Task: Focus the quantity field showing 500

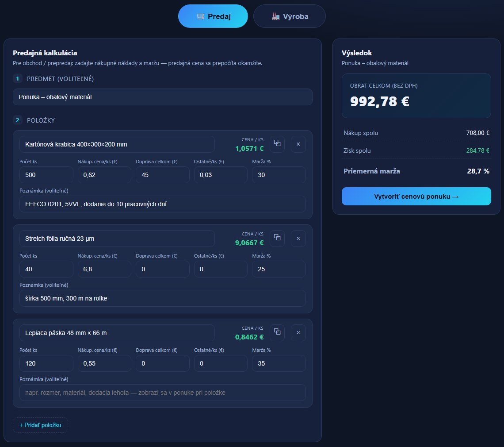Action: click(46, 175)
